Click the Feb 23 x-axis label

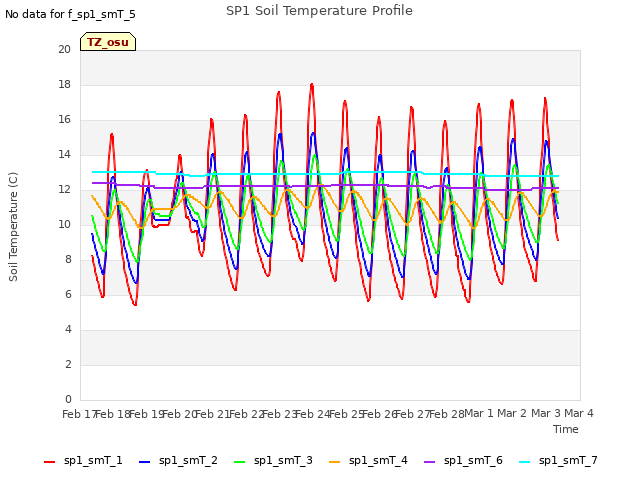click(x=279, y=414)
